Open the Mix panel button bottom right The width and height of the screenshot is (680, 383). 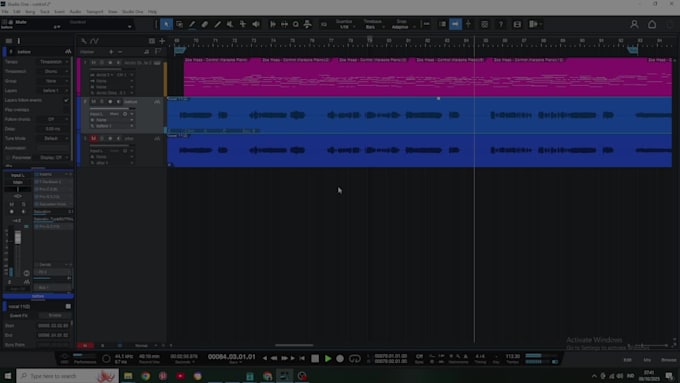(x=647, y=360)
